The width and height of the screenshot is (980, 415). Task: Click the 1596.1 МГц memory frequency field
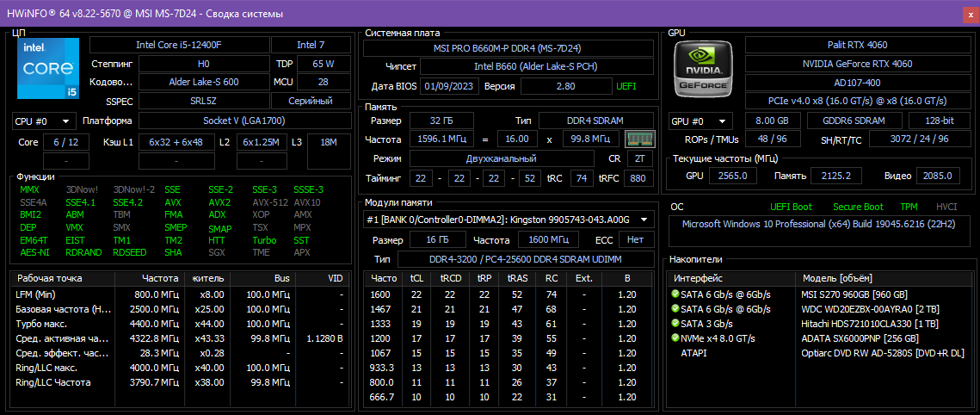click(x=441, y=139)
